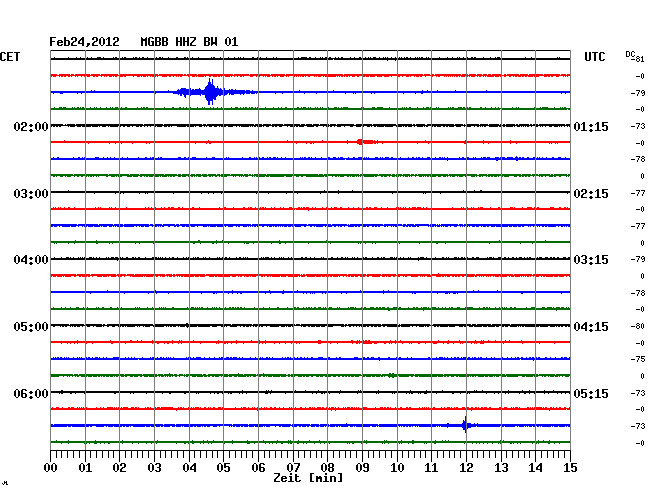Select the DC value -80
This screenshot has height=494, width=650.
[638, 326]
